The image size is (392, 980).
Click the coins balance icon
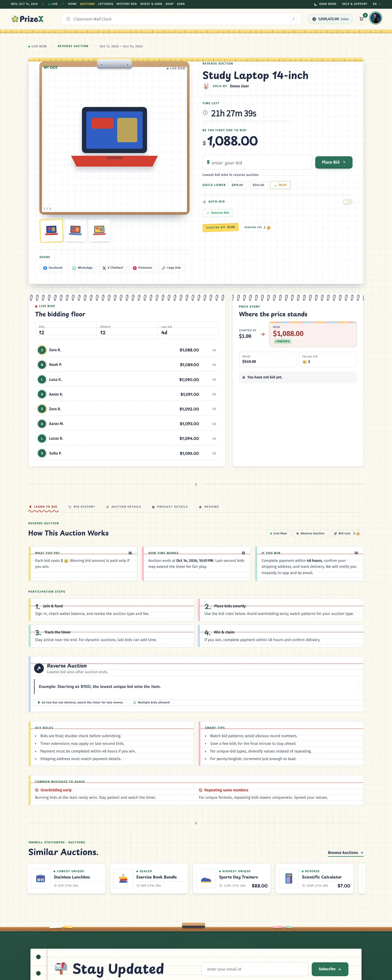coord(314,19)
